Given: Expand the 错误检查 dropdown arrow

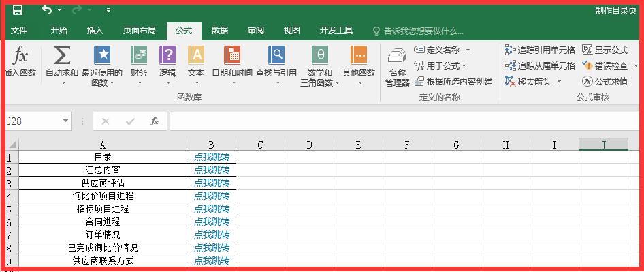Looking at the screenshot, I should point(637,66).
